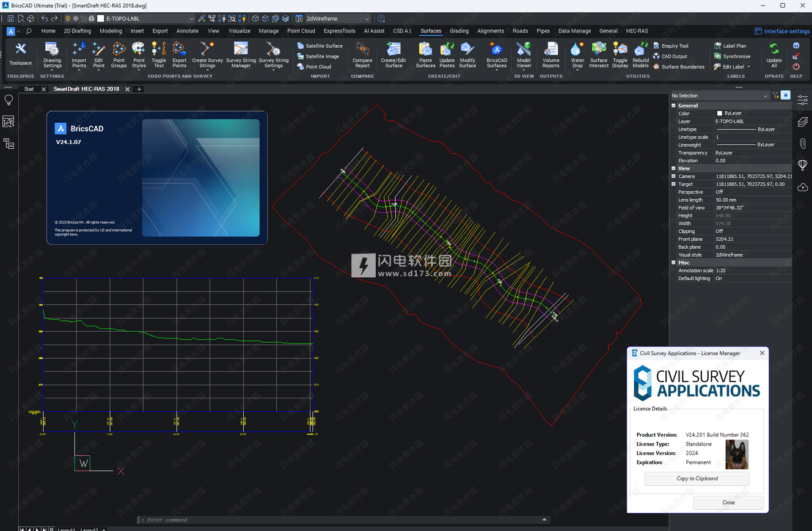This screenshot has width=812, height=531.
Task: Click Import Points tool
Action: [x=79, y=55]
